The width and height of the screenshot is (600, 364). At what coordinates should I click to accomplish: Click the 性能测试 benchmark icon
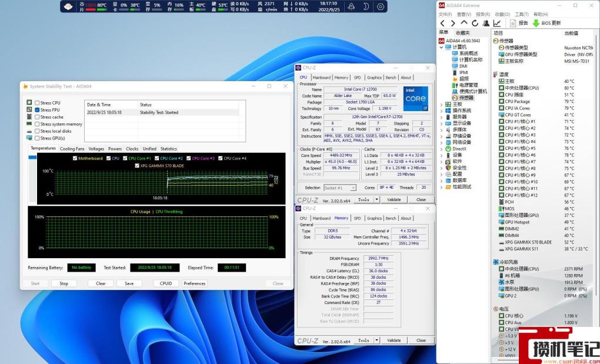[448, 186]
